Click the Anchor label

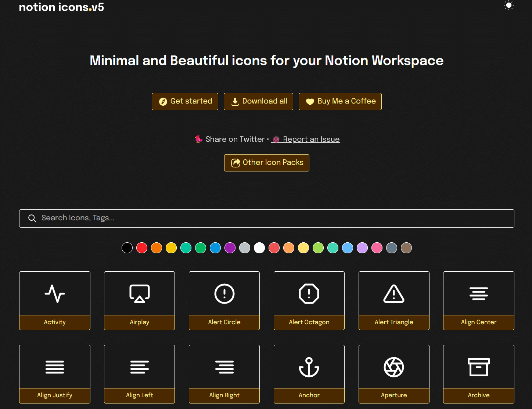click(x=309, y=395)
